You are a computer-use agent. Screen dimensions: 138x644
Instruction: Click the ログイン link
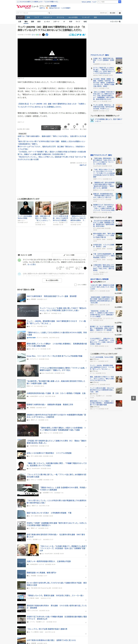(42, 8)
